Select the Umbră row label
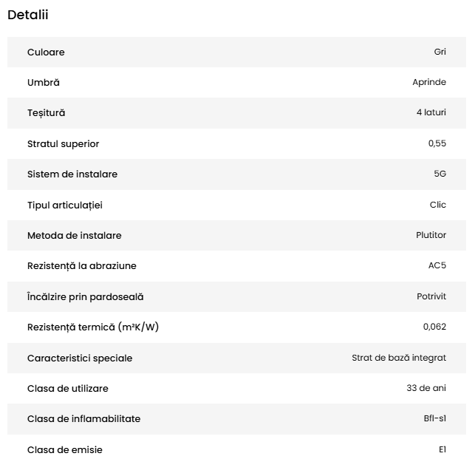 (43, 83)
